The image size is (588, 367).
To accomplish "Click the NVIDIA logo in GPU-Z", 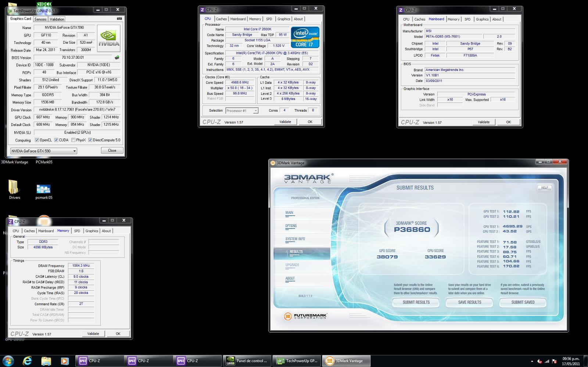I will [x=109, y=39].
